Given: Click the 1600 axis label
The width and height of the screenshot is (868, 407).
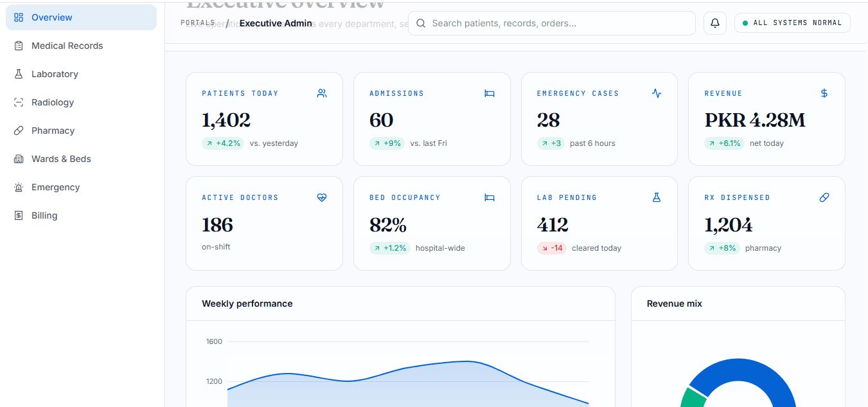Looking at the screenshot, I should click(214, 341).
